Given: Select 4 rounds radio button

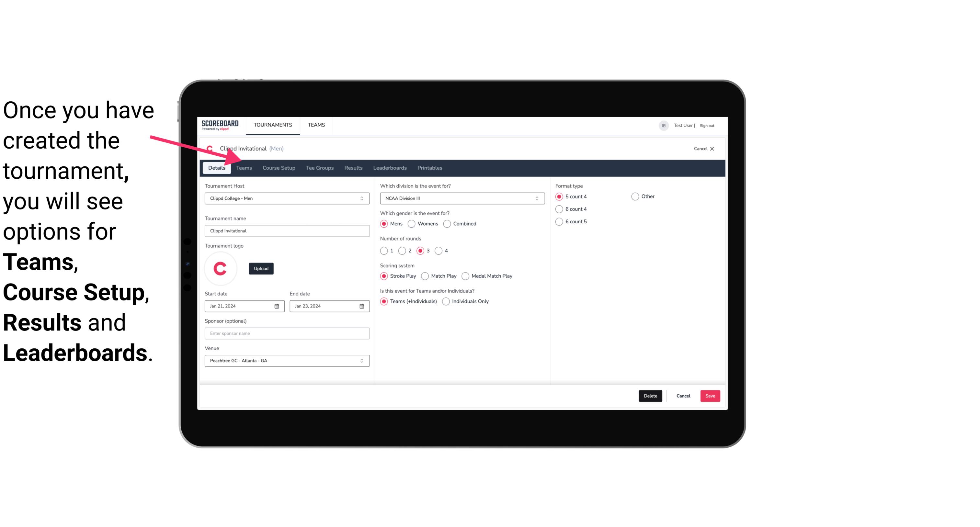Looking at the screenshot, I should tap(439, 251).
